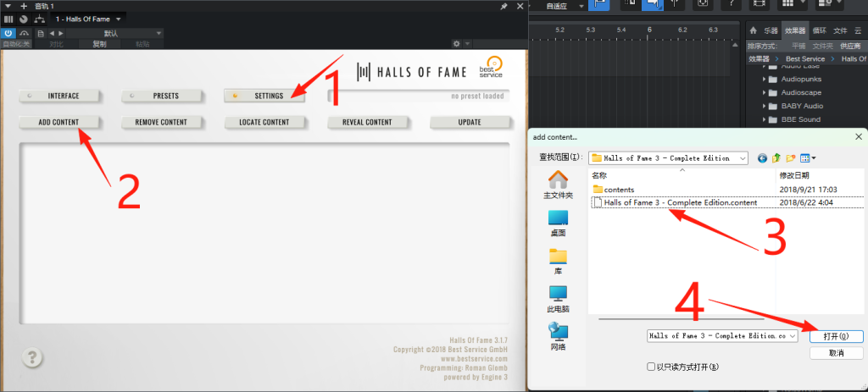Open the plugin window triangle menu
Screen dimensions: 868x392
(8, 6)
